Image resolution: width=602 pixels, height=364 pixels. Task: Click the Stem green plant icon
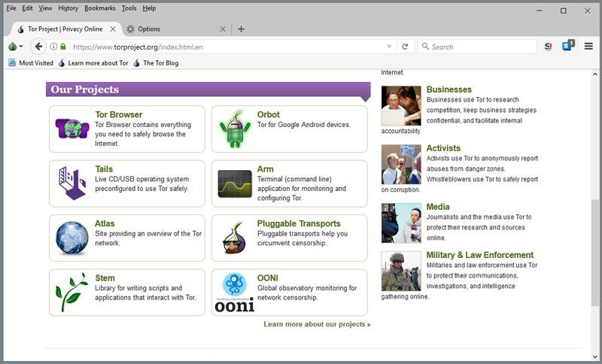[71, 293]
